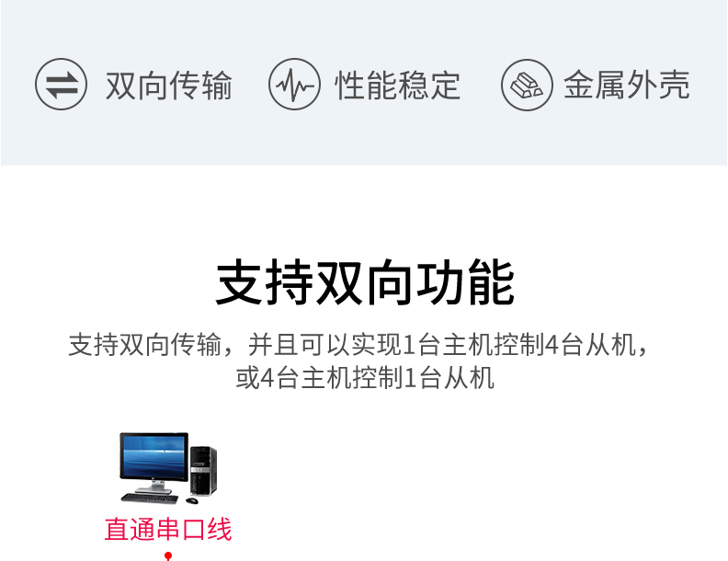
Task: Click the pulse waveform stability icon
Action: 294,85
